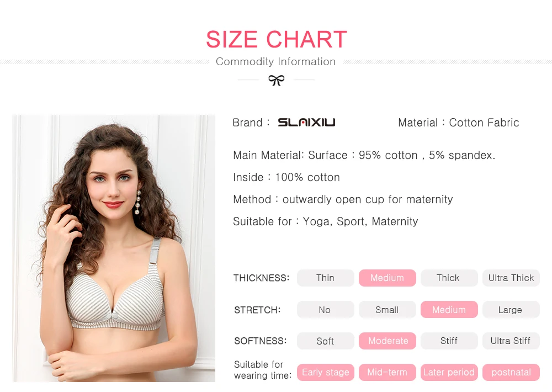Select the Medium stretch pill

(449, 310)
